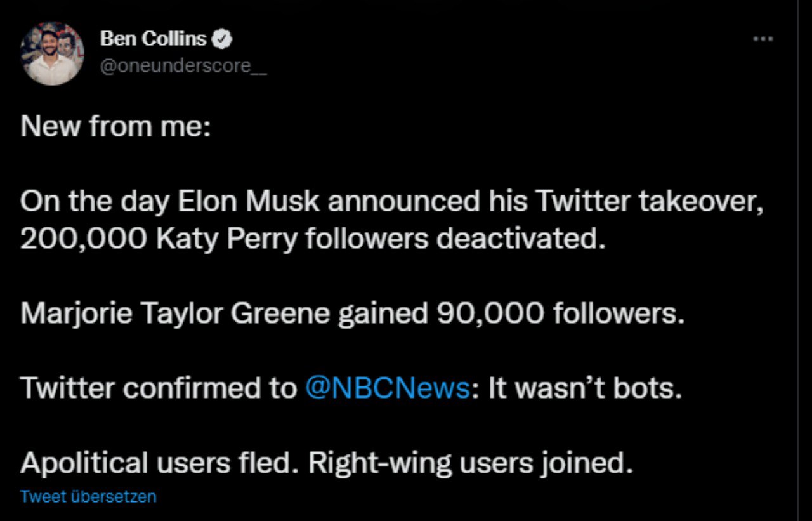The height and width of the screenshot is (521, 812).
Task: Open Ben Collins' profile picture
Action: point(52,53)
